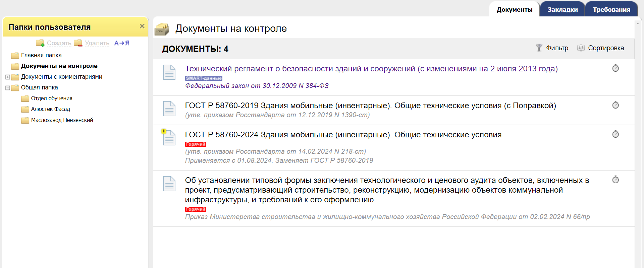
Task: Click the create folder icon
Action: (40, 43)
